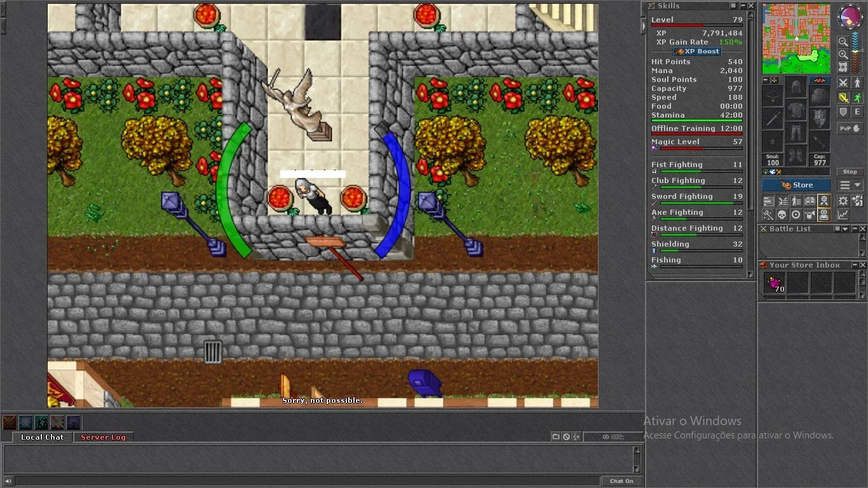Toggle expert mode E button
Viewport: 868px width, 488px height.
point(857,112)
